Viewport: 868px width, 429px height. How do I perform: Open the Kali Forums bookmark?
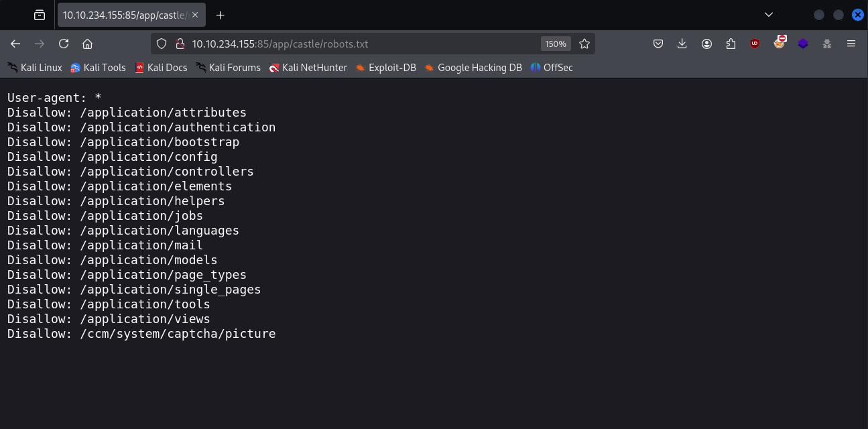coord(228,67)
